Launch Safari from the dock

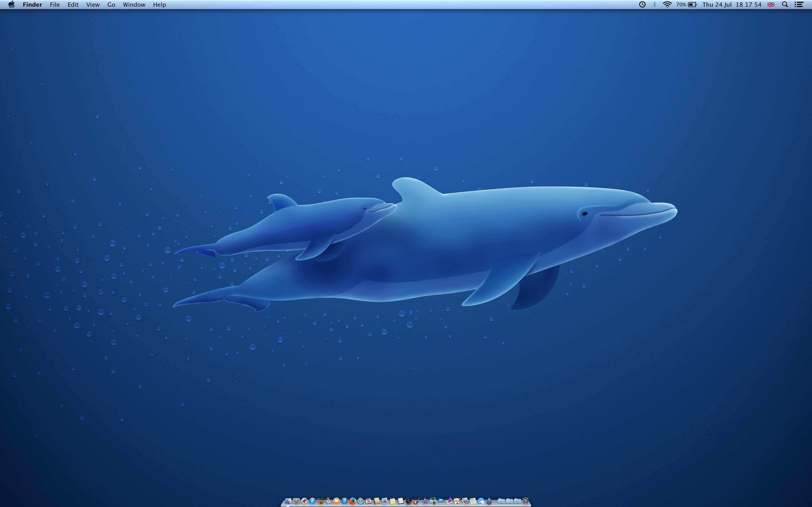click(x=361, y=501)
